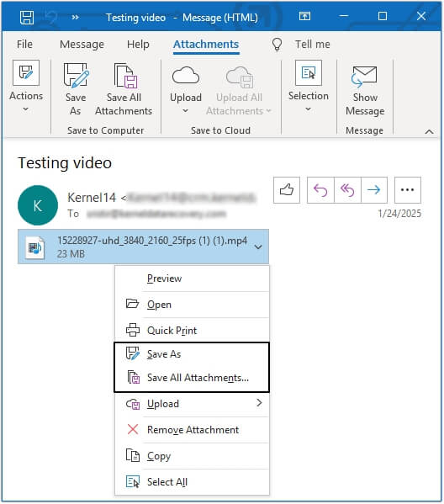Choose Preview from the context menu
Viewport: 444px width, 504px height.
tap(192, 279)
